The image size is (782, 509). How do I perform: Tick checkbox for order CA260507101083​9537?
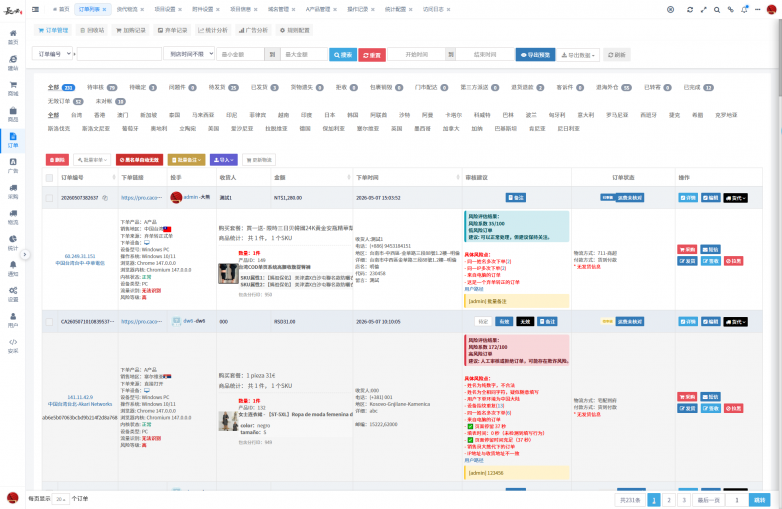pyautogui.click(x=49, y=322)
